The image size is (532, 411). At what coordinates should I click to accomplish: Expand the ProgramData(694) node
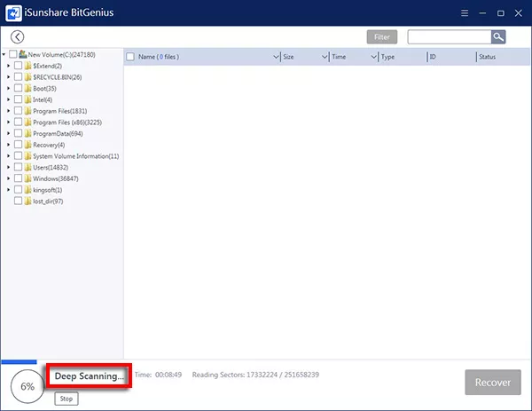[9, 133]
